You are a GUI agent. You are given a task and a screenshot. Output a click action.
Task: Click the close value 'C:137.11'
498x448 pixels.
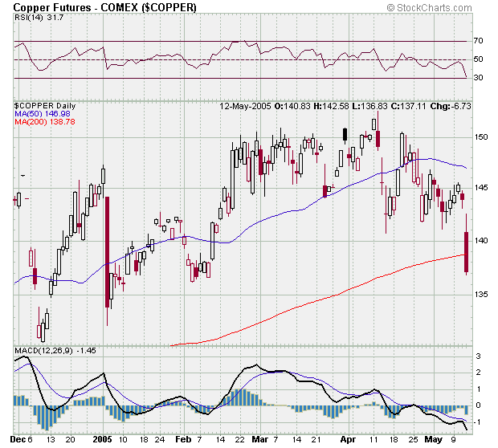(x=408, y=106)
